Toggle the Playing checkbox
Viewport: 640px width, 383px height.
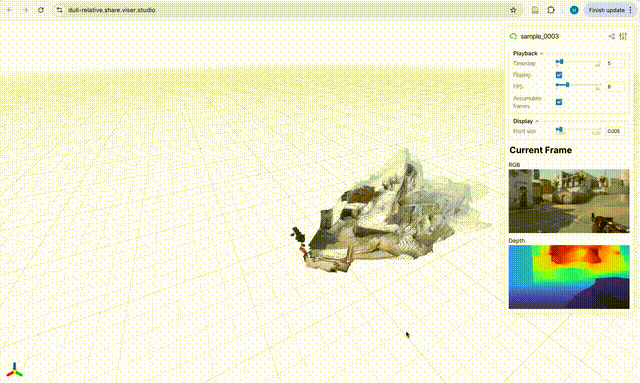pyautogui.click(x=559, y=75)
